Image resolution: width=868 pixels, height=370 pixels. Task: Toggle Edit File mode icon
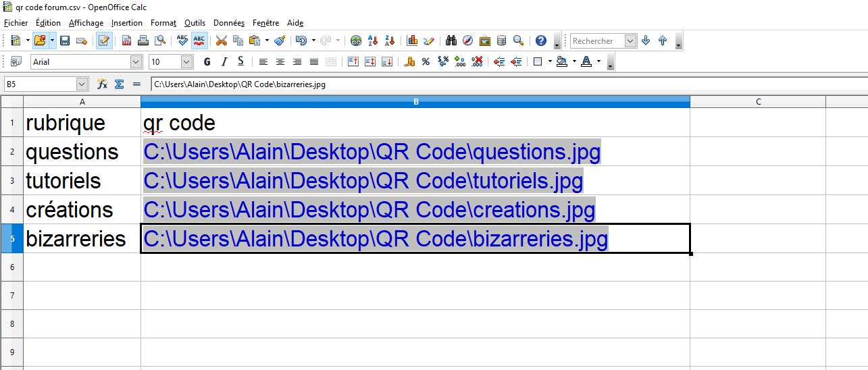point(104,41)
